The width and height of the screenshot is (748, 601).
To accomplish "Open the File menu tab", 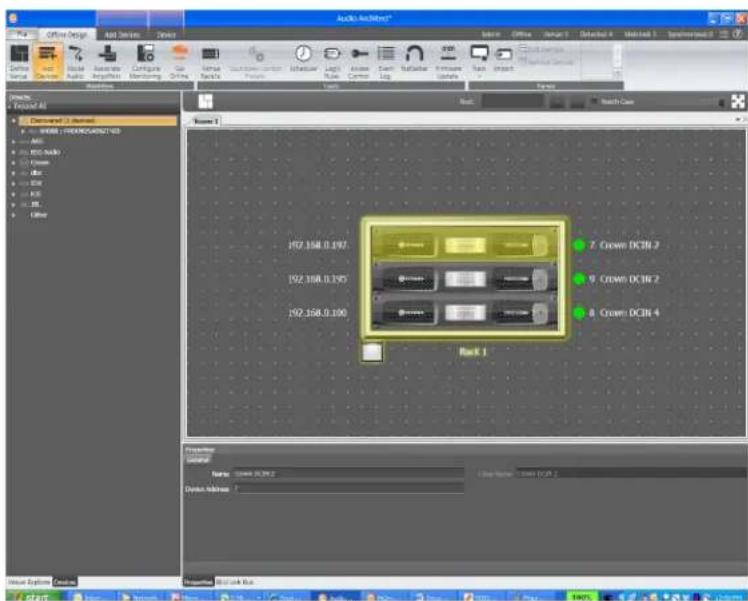I will (x=22, y=34).
